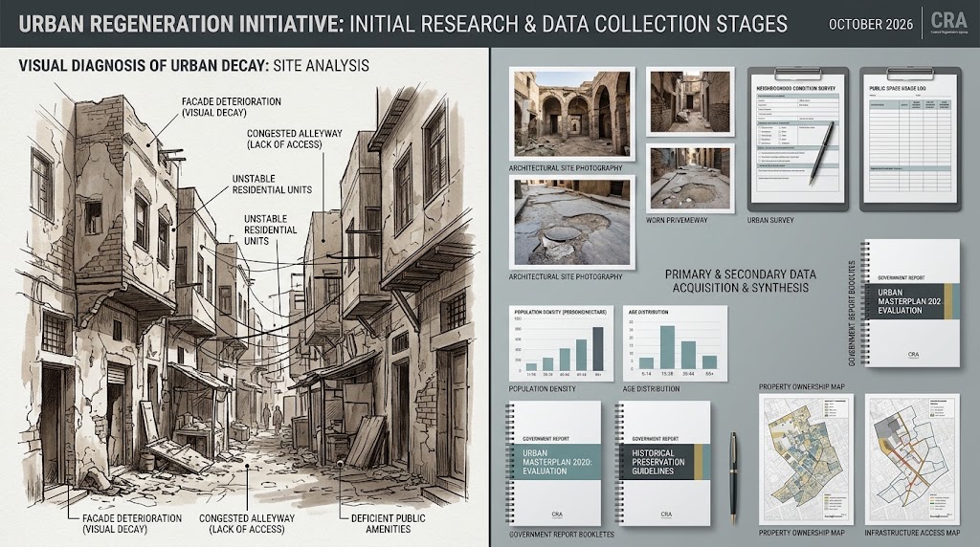Image resolution: width=980 pixels, height=547 pixels.
Task: Select the 'VISUAL DIAGNOSIS OF URBAN DECAY' subtitle
Action: click(x=144, y=66)
